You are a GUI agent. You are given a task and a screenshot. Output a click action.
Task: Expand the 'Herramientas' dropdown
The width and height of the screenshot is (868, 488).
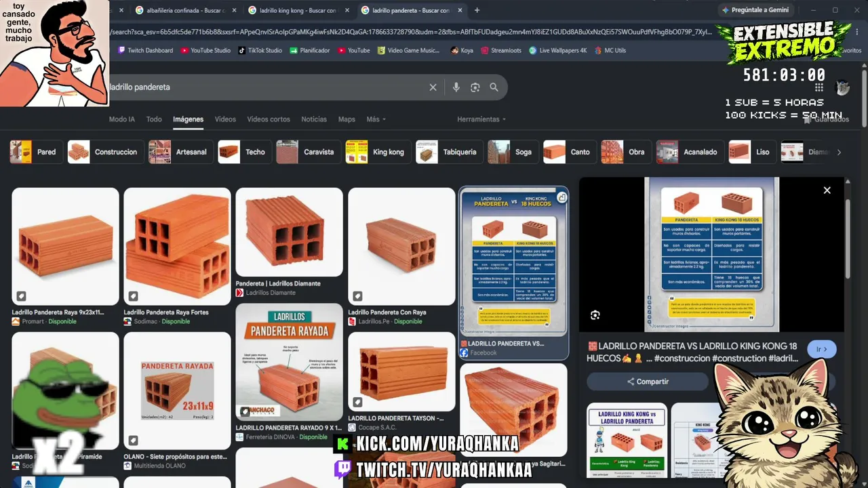481,119
